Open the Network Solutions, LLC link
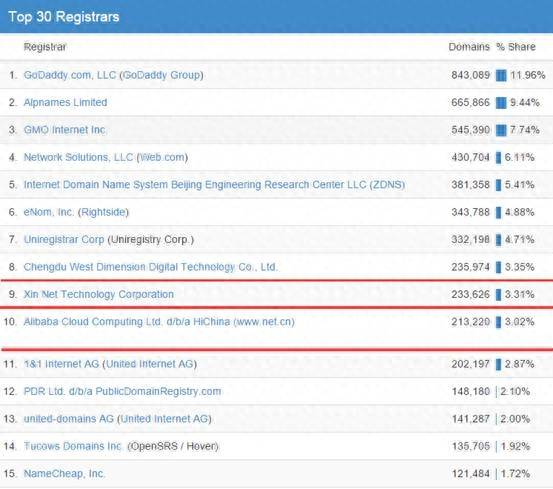This screenshot has height=489, width=553. click(x=78, y=157)
